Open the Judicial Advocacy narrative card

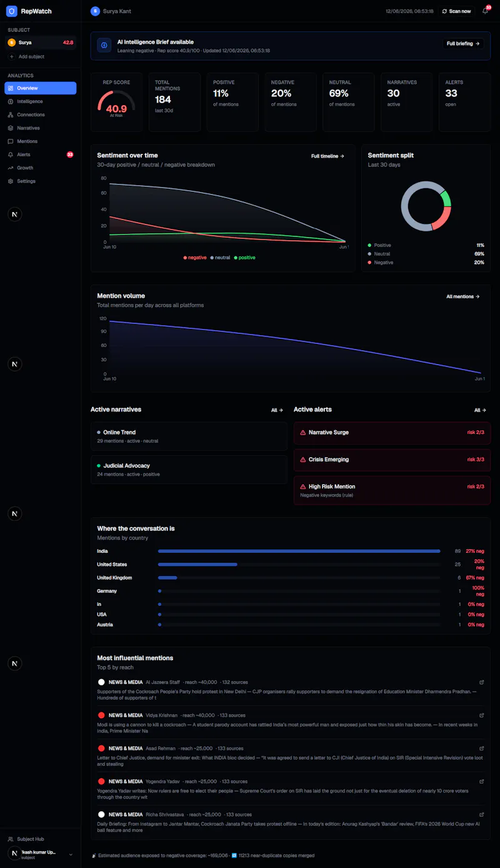pos(189,470)
